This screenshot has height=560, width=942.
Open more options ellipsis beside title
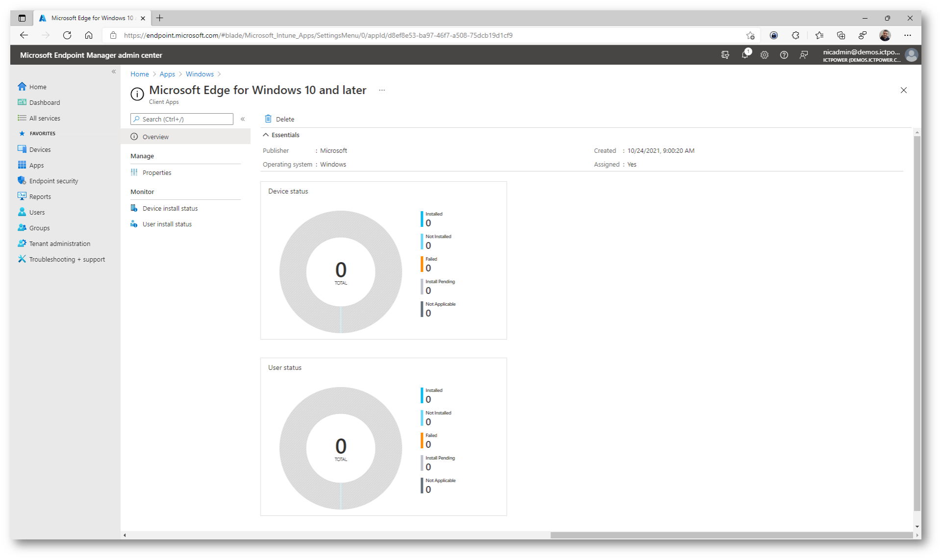coord(382,90)
